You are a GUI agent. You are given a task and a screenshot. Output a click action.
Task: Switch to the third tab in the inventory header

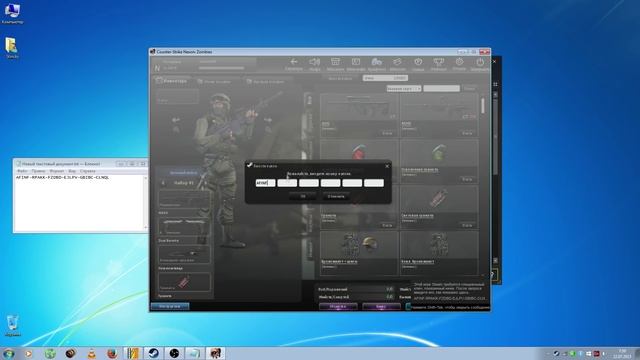[265, 82]
